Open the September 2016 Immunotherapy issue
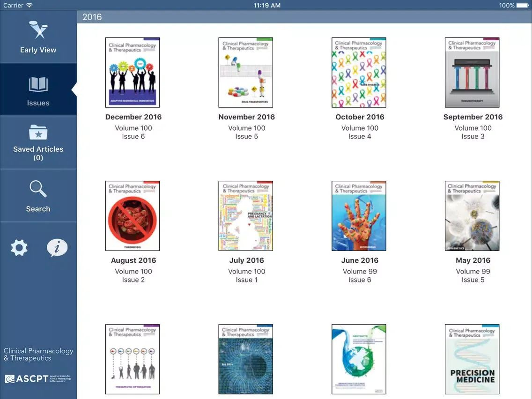 pyautogui.click(x=472, y=72)
